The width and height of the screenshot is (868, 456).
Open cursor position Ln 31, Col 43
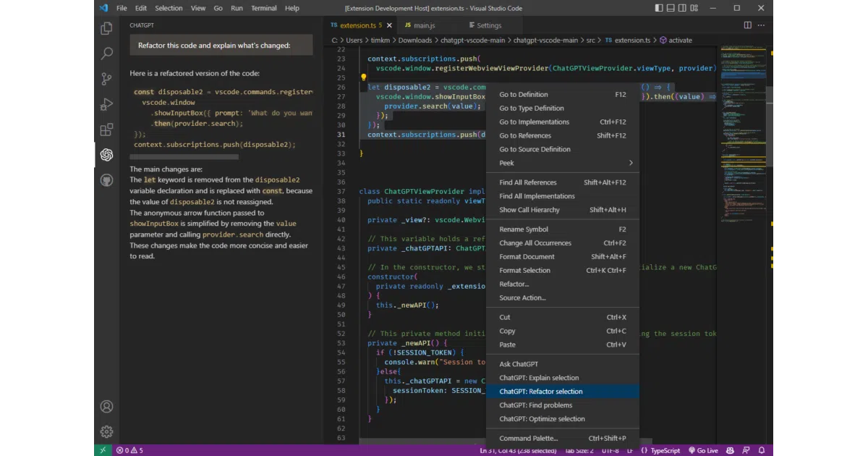pyautogui.click(x=518, y=450)
